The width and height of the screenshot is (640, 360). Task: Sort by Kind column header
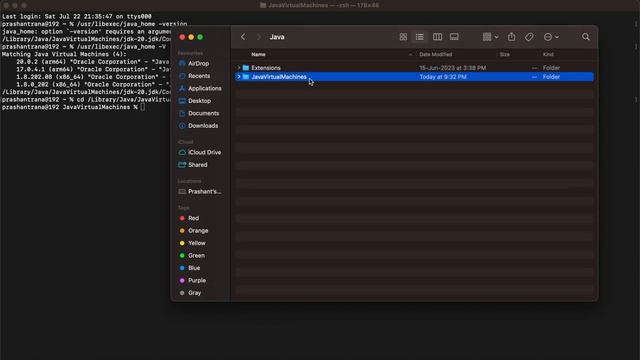[x=548, y=54]
